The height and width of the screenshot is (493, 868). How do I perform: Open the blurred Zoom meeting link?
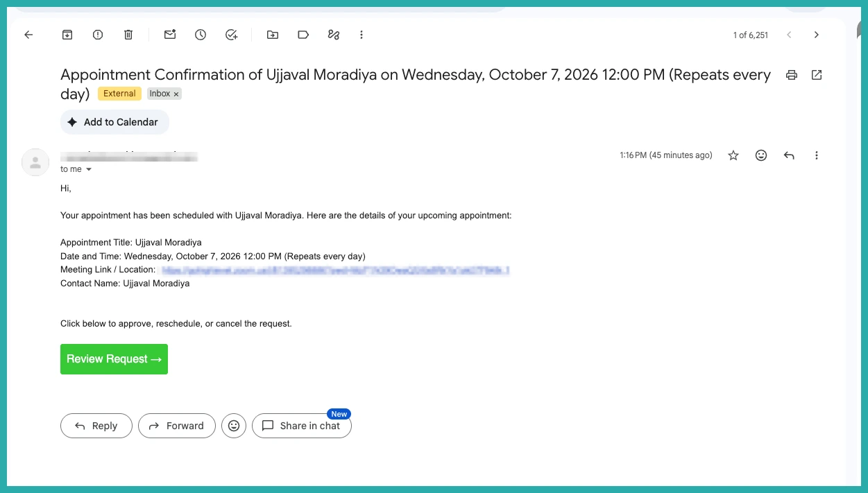(336, 270)
